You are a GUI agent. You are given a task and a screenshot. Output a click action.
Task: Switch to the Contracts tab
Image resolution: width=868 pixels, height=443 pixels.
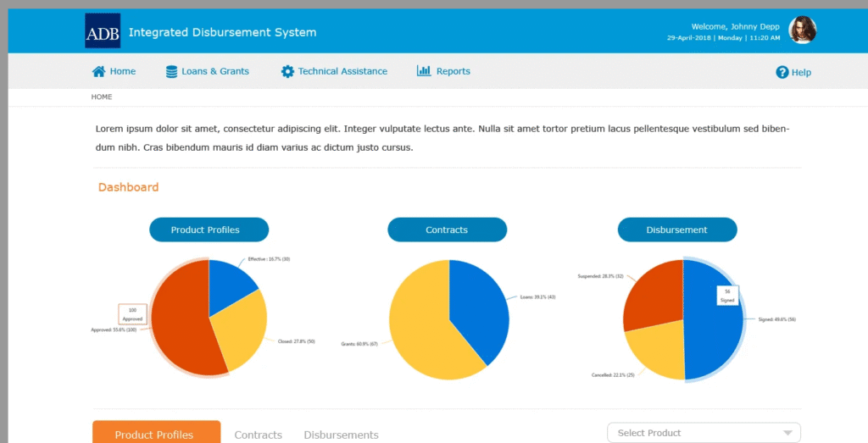[x=258, y=435]
